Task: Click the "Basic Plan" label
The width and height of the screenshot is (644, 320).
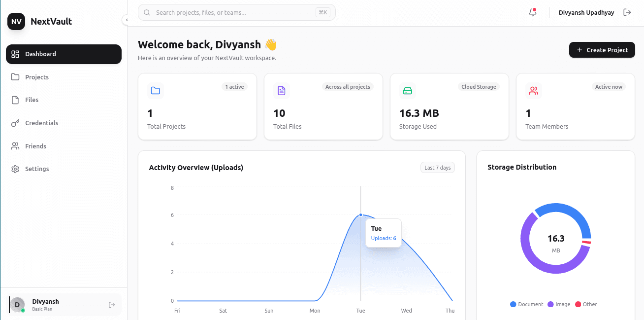Action: click(x=42, y=309)
